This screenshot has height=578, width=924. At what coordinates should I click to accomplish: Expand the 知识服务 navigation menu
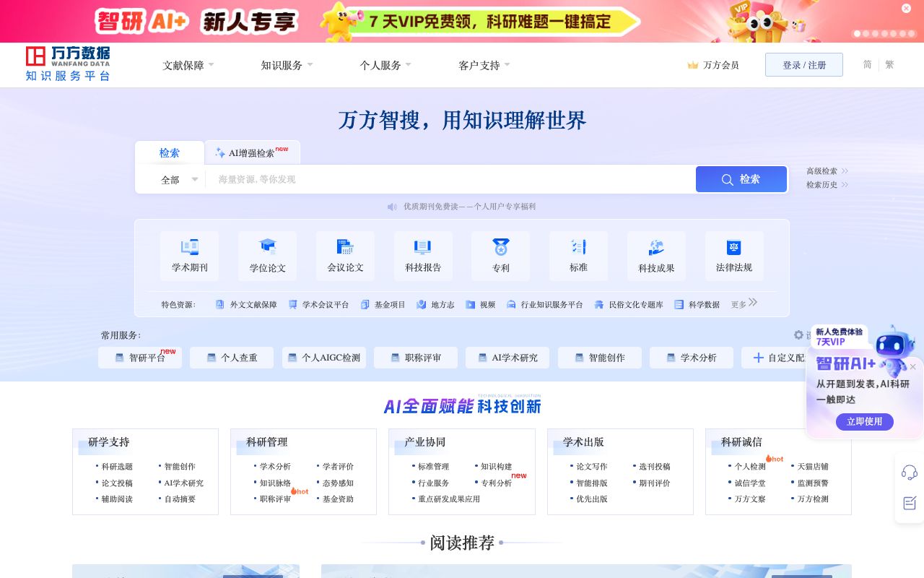(x=282, y=64)
